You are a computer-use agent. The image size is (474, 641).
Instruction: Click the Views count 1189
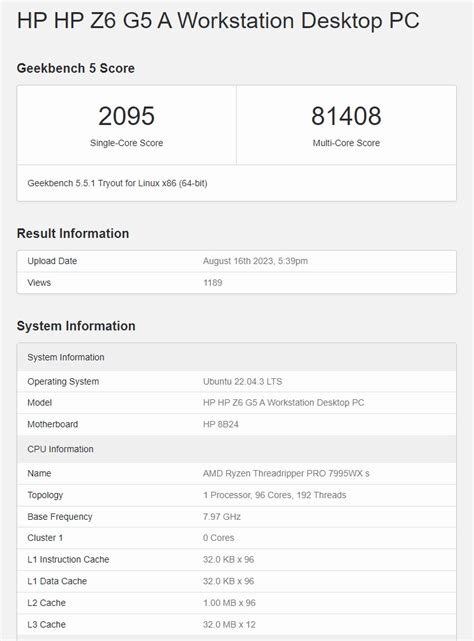pyautogui.click(x=212, y=282)
